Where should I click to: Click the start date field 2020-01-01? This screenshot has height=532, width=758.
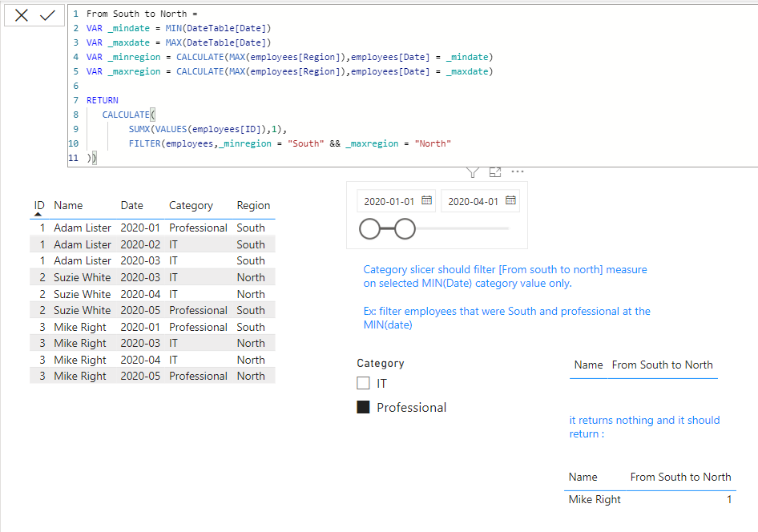pyautogui.click(x=389, y=201)
